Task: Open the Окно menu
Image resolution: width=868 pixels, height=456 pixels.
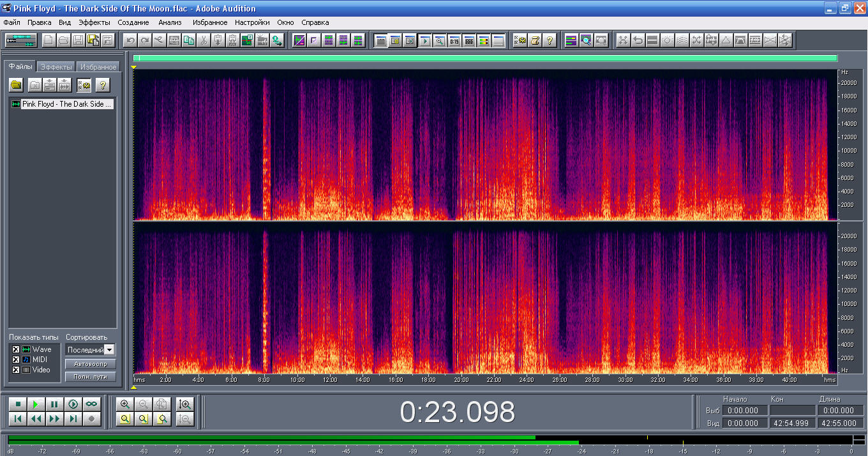Action: pos(285,22)
